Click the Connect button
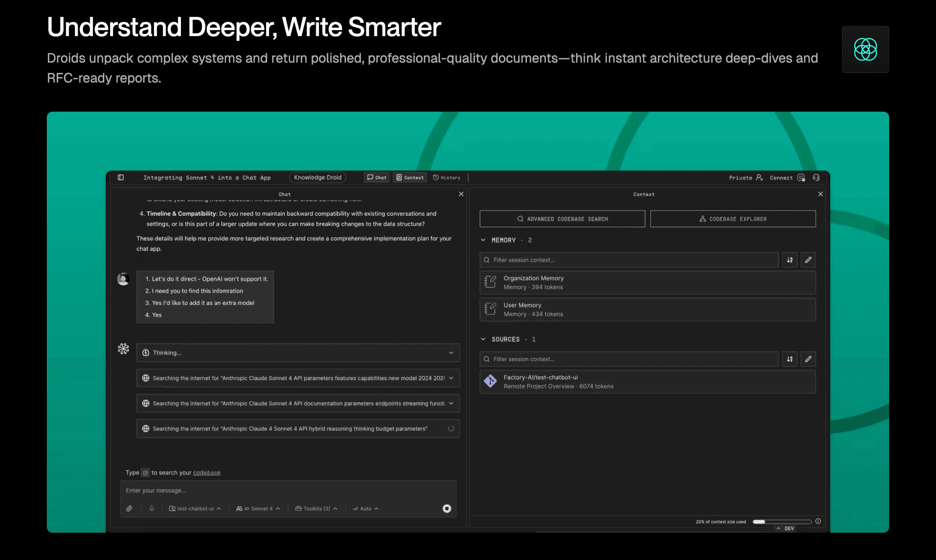The image size is (936, 560). (787, 177)
